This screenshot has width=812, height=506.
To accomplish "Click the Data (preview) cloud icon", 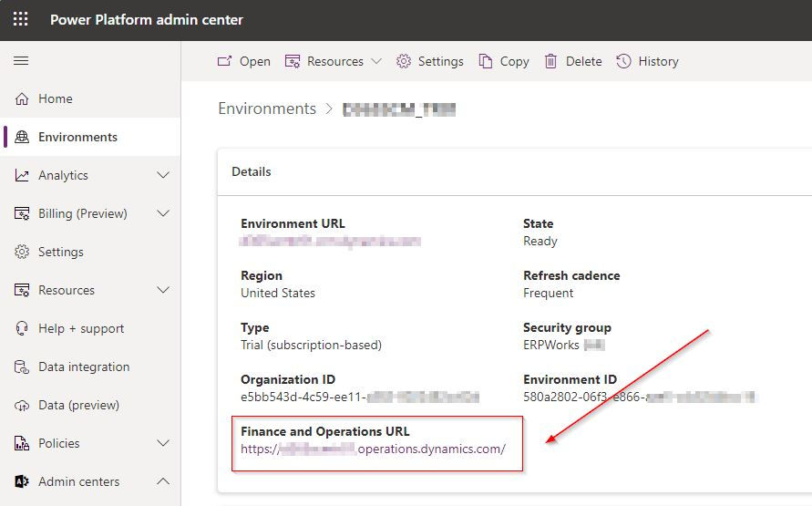I will tap(22, 405).
